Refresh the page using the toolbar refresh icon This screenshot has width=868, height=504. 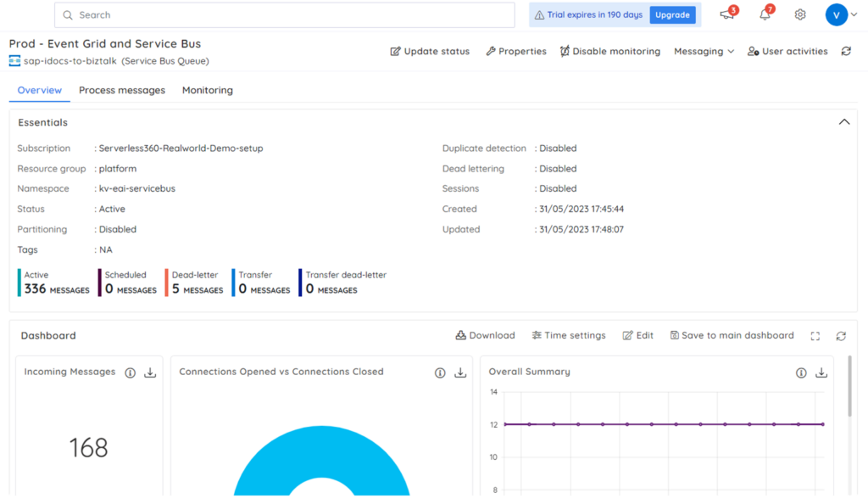[x=844, y=51]
